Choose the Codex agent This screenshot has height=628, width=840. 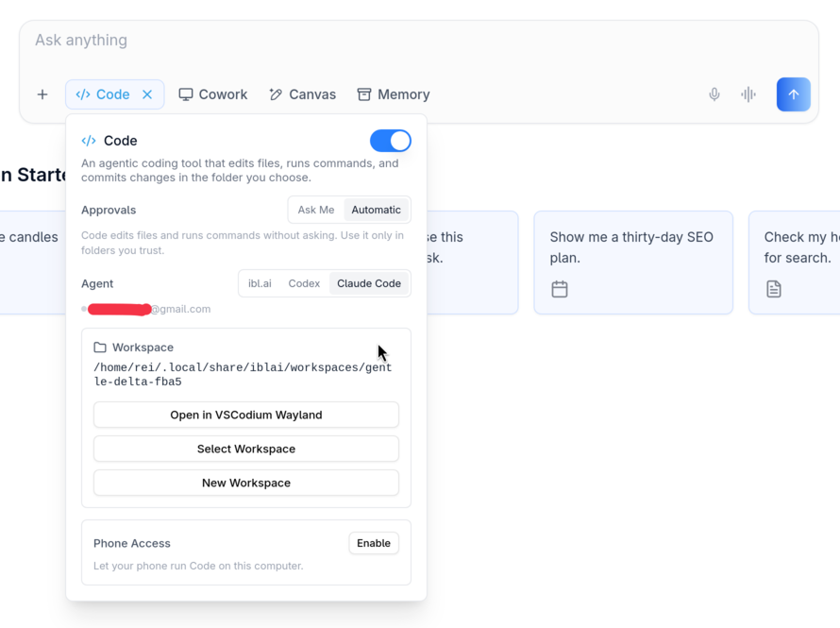[x=304, y=283]
